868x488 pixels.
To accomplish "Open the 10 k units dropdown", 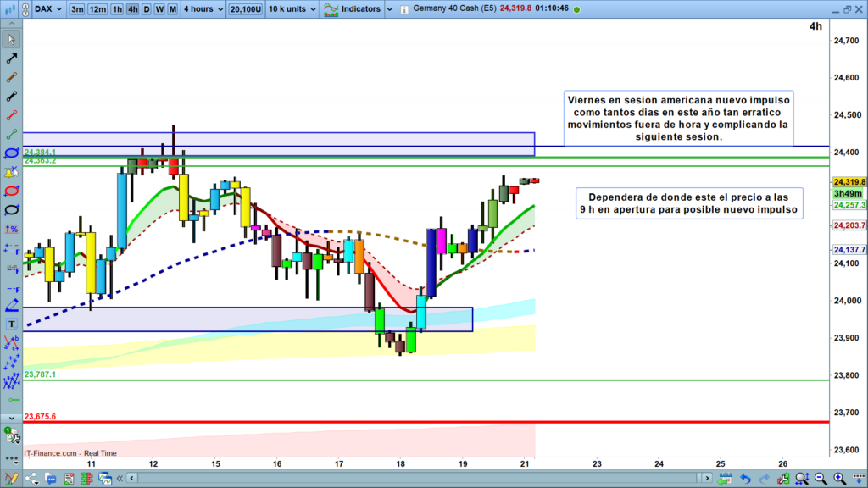I will [x=293, y=9].
